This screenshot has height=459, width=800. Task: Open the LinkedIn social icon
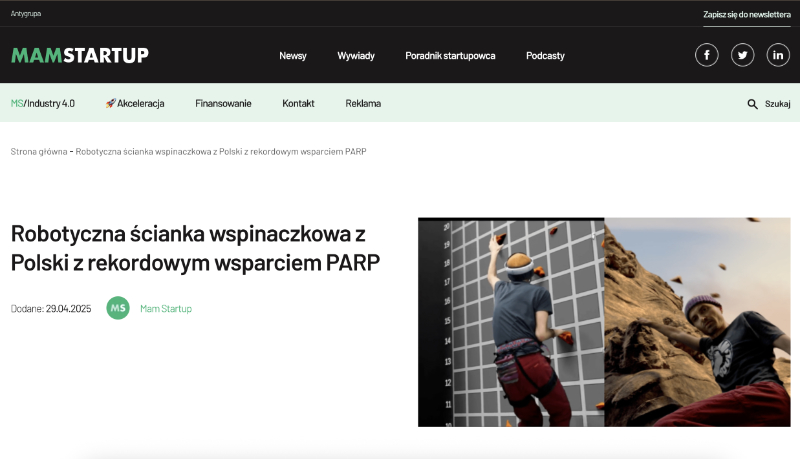(778, 55)
